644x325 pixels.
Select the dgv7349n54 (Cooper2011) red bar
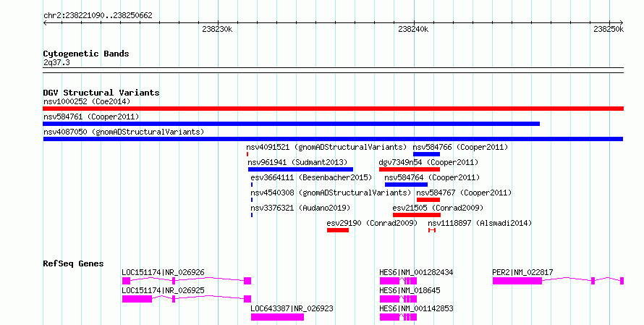[410, 169]
